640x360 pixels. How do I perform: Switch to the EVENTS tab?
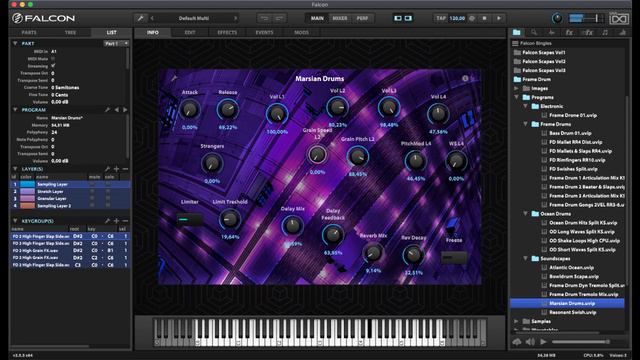[264, 32]
